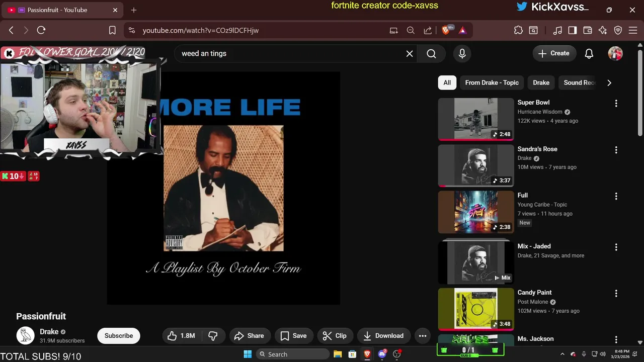Open Brave Wallet icon

587,30
